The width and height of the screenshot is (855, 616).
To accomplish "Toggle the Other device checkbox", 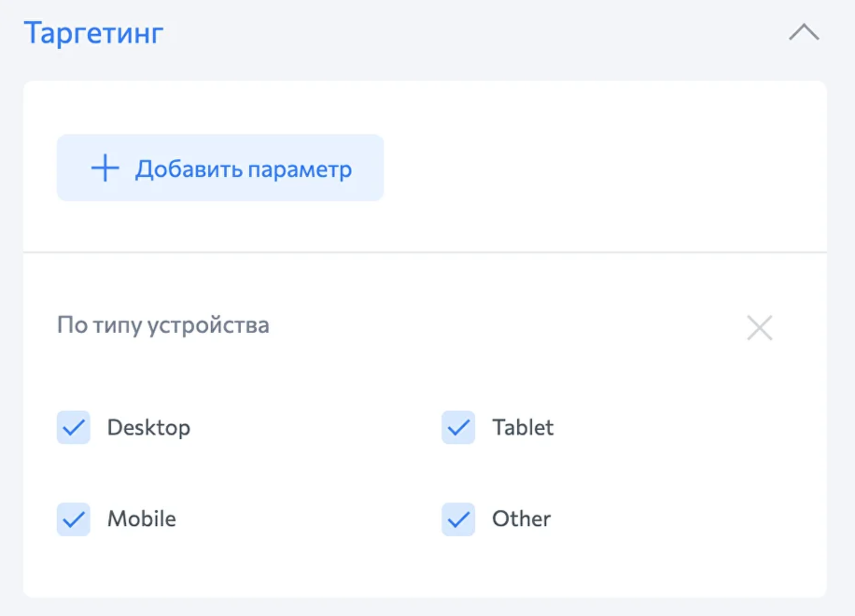I will tap(458, 519).
